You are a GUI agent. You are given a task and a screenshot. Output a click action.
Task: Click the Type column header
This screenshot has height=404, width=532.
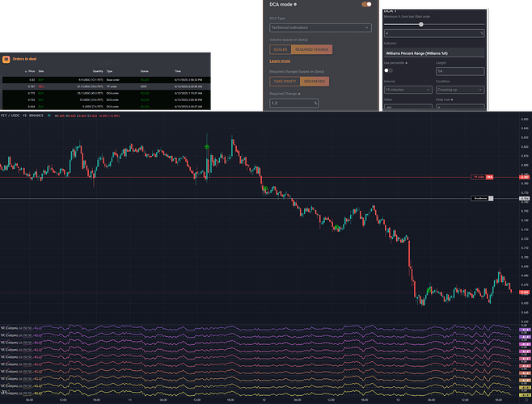[x=110, y=72]
